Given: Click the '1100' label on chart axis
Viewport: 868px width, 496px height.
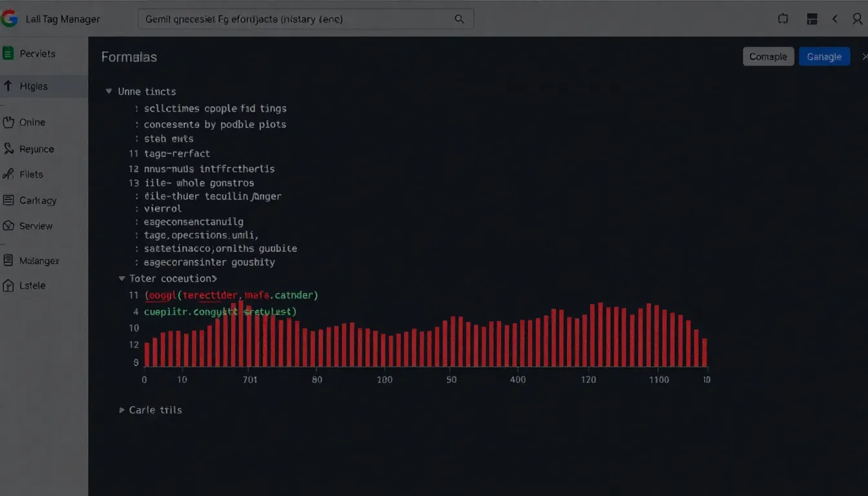Looking at the screenshot, I should tap(659, 380).
